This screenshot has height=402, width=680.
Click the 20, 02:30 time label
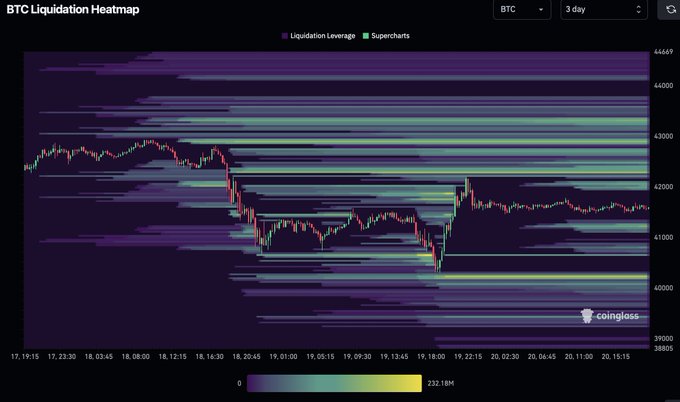(x=505, y=356)
